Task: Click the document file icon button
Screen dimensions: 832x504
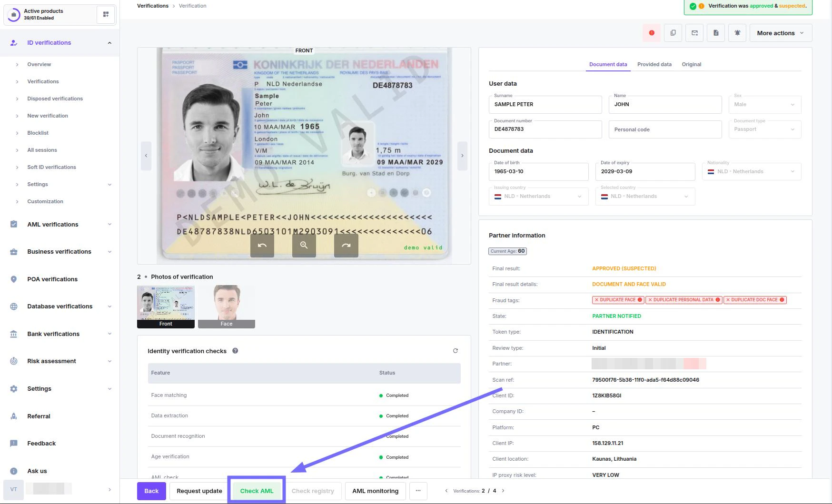Action: (x=716, y=33)
